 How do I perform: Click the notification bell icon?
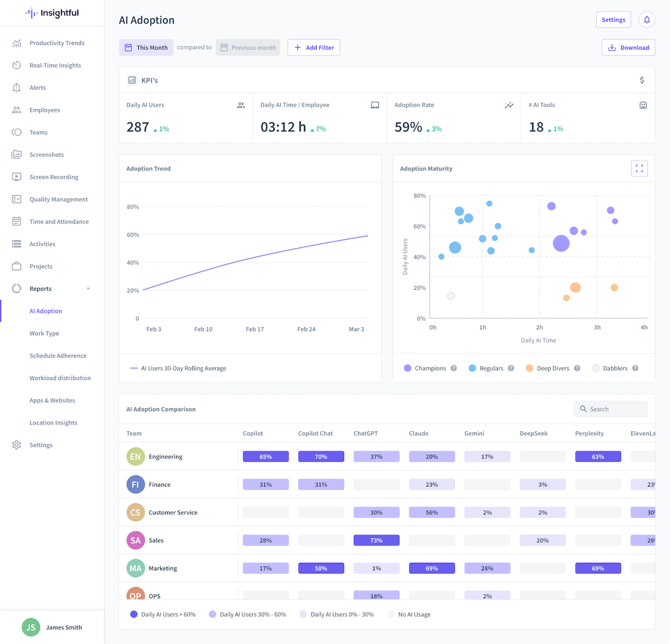647,20
